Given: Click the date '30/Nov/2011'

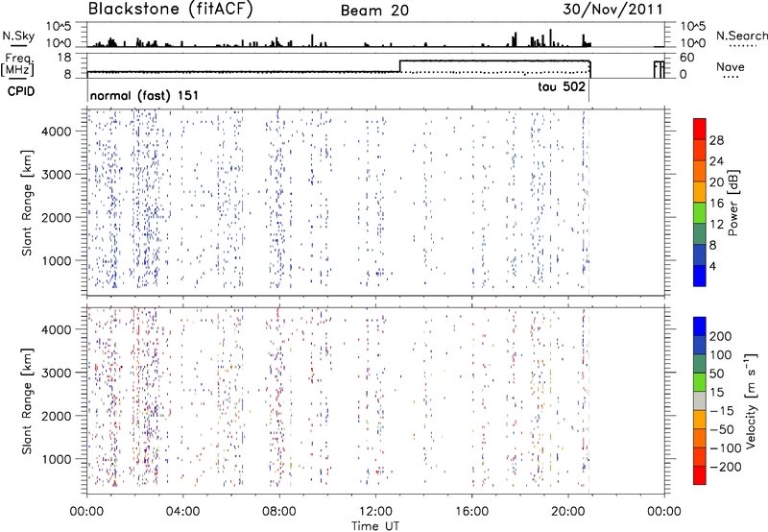Looking at the screenshot, I should pyautogui.click(x=612, y=10).
